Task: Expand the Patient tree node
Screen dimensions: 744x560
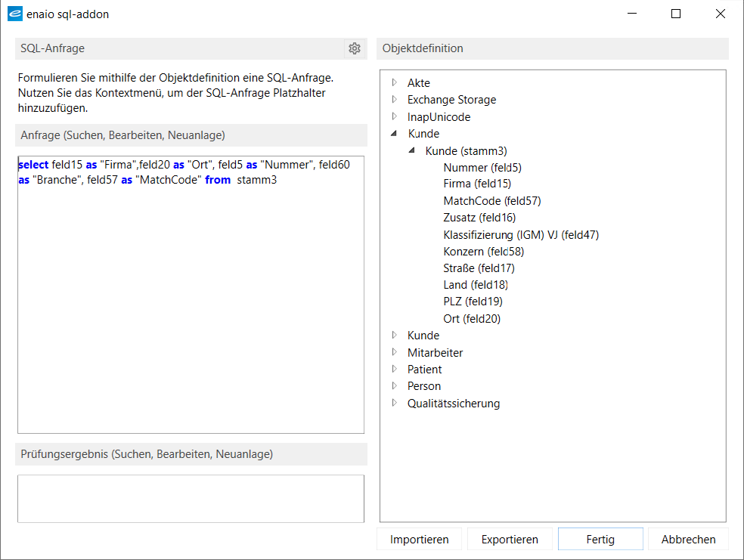Action: 394,369
